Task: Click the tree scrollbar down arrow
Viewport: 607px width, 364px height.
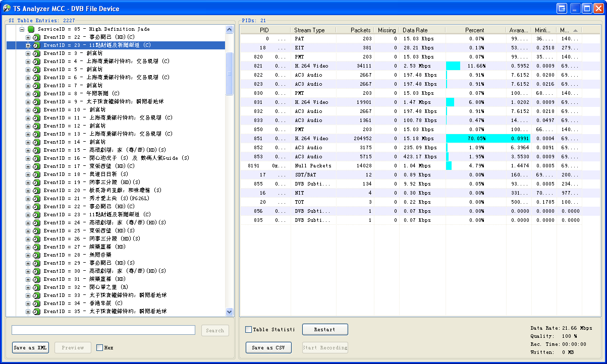Action: pos(230,312)
